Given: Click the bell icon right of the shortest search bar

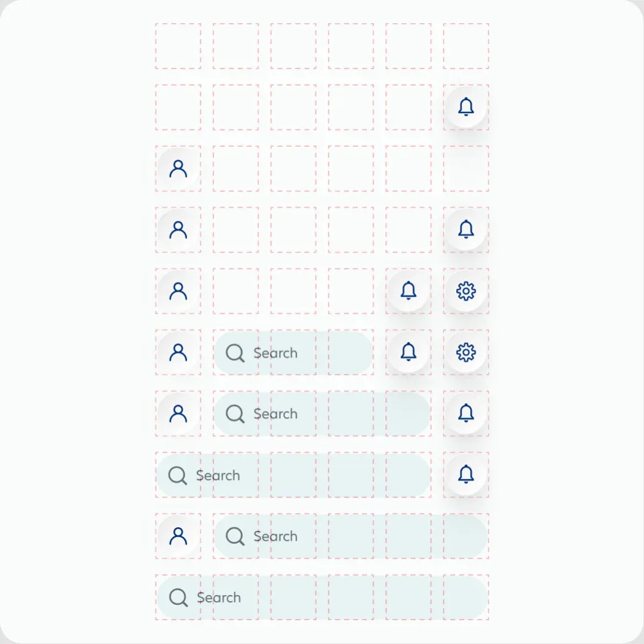Looking at the screenshot, I should 409,352.
